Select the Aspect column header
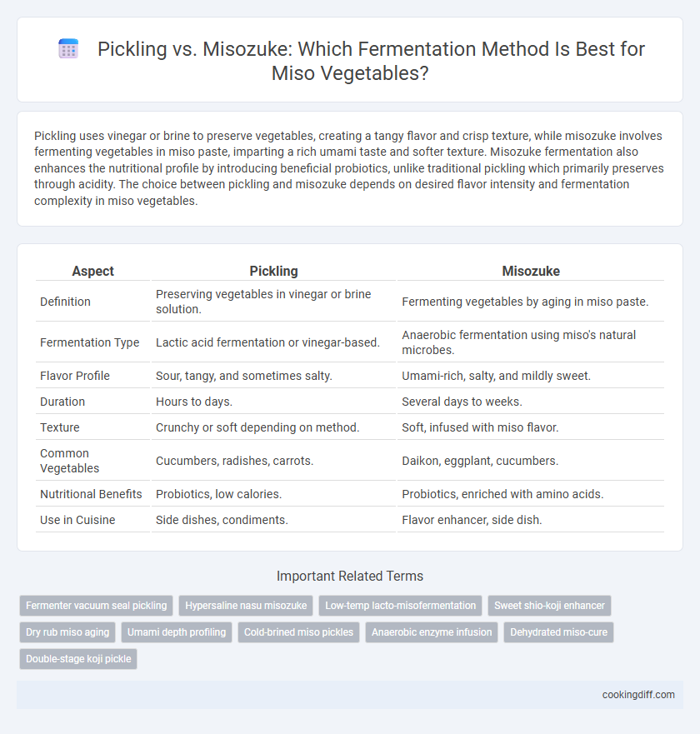700x734 pixels. click(x=92, y=271)
